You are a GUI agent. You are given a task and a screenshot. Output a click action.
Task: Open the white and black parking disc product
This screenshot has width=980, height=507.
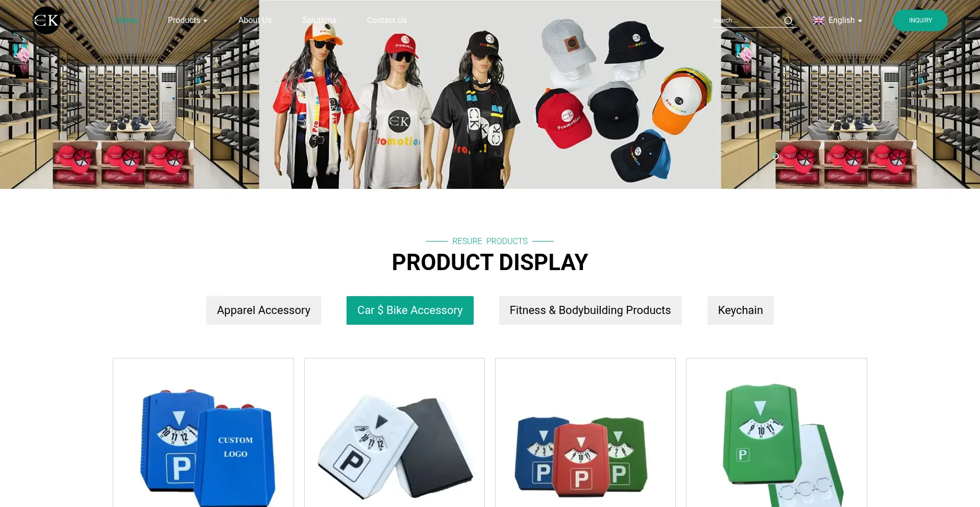tap(395, 433)
